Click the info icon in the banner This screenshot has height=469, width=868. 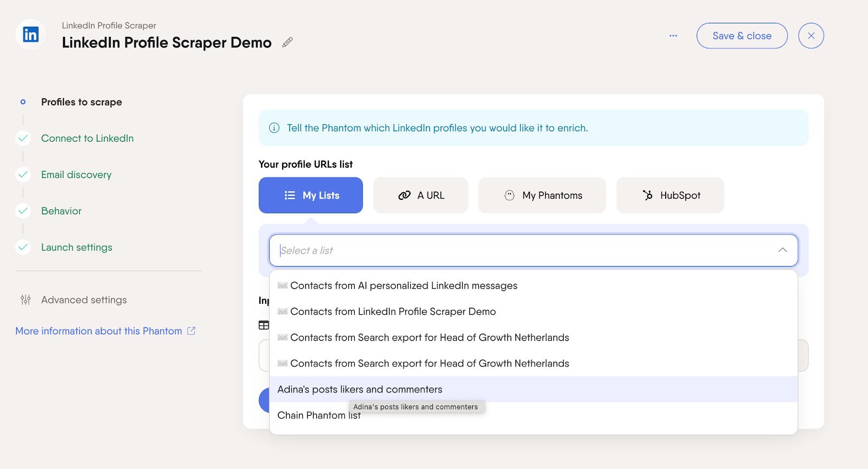[x=275, y=128]
